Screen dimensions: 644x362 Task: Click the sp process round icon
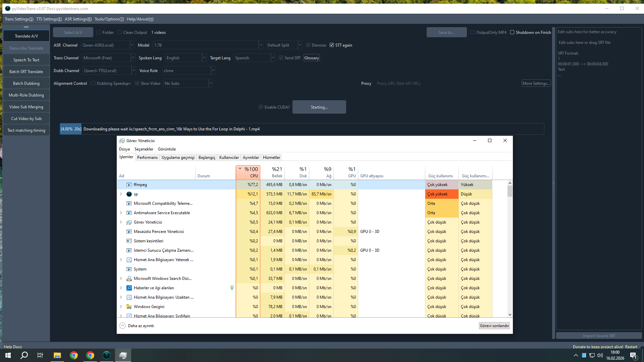point(129,194)
